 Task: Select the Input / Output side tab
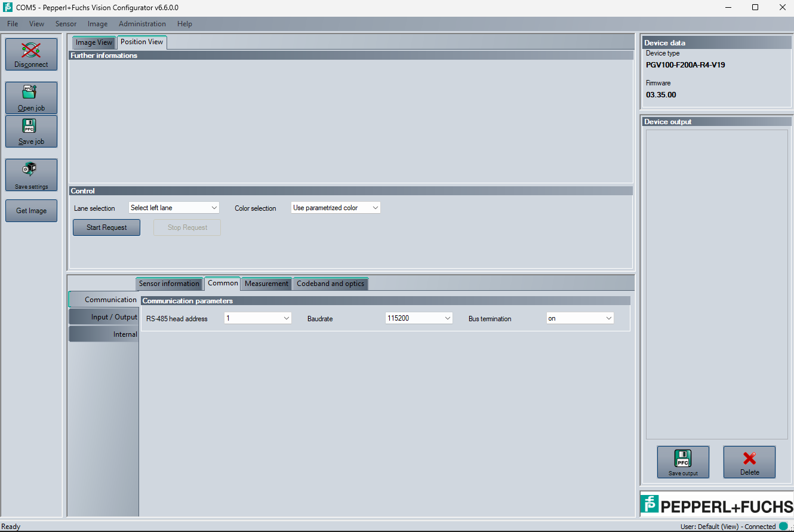[104, 317]
